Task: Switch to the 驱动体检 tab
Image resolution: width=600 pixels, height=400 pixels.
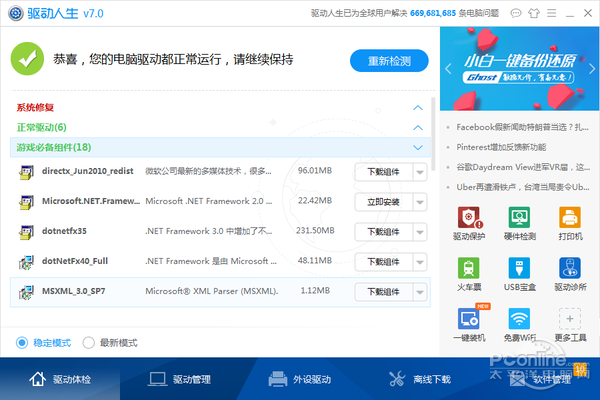Action: 60,379
